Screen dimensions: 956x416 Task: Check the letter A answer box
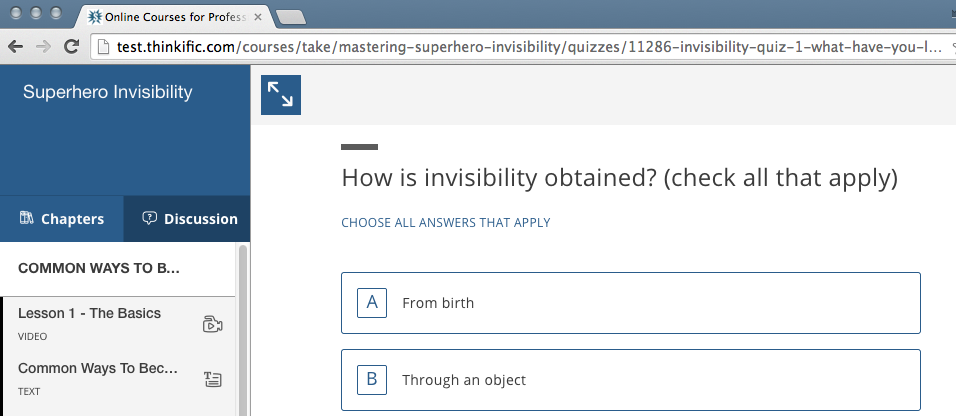click(x=372, y=303)
